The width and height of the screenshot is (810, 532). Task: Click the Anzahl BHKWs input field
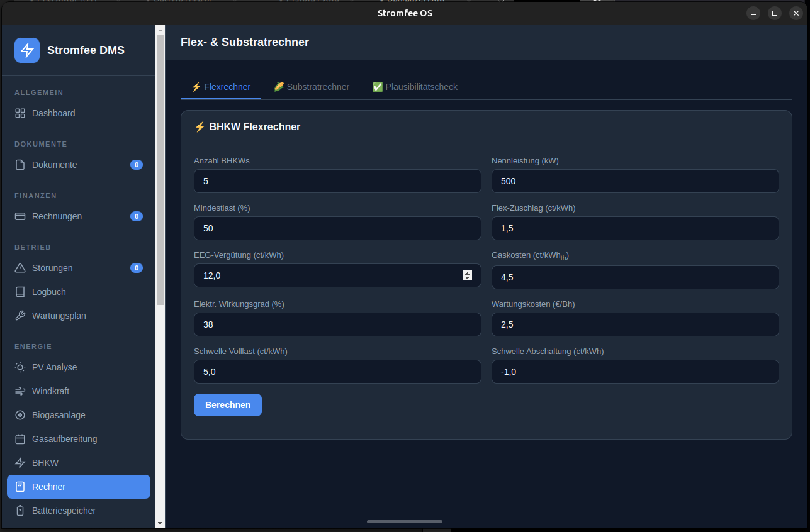coord(337,181)
